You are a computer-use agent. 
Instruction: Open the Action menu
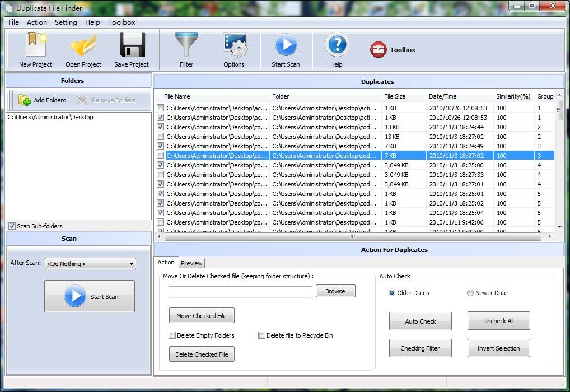[x=37, y=22]
